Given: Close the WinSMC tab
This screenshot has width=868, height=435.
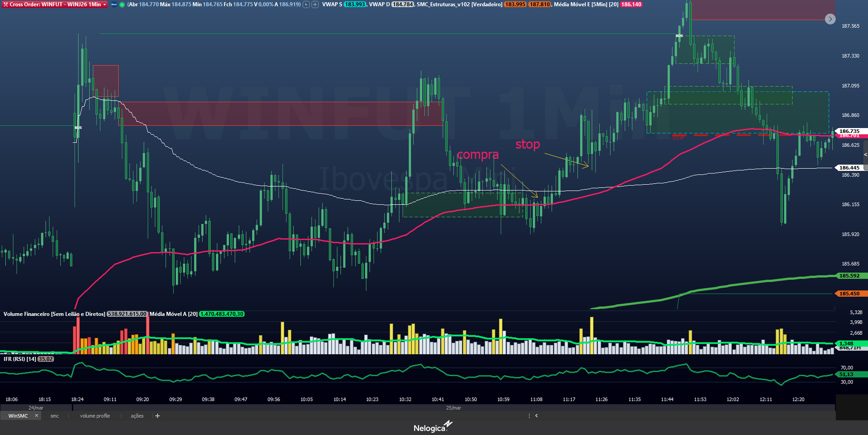Looking at the screenshot, I should coord(37,415).
